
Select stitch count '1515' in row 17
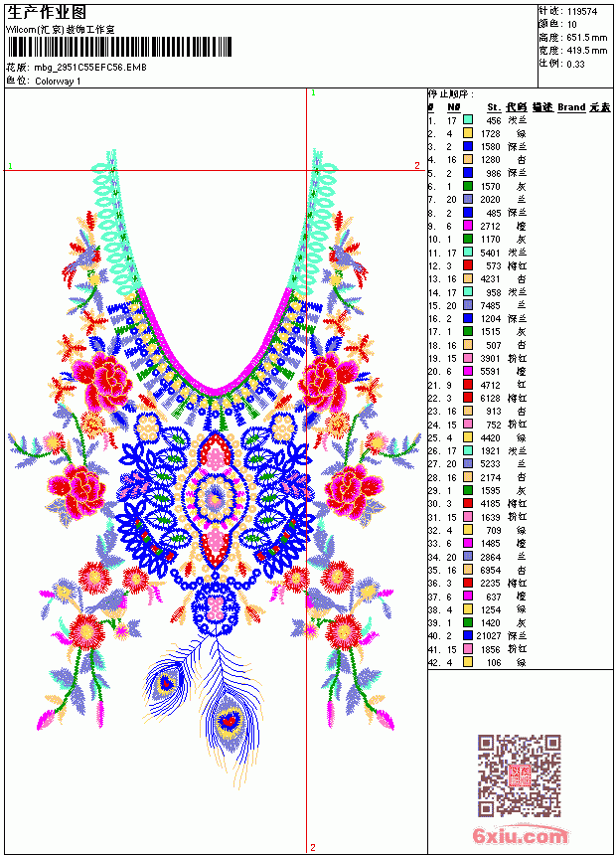tap(491, 331)
